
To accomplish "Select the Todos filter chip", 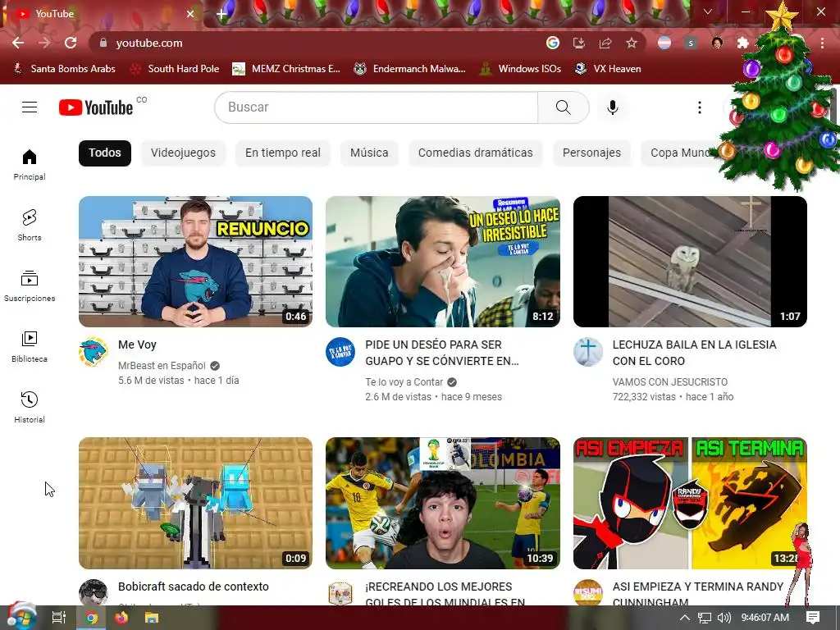I will point(105,153).
